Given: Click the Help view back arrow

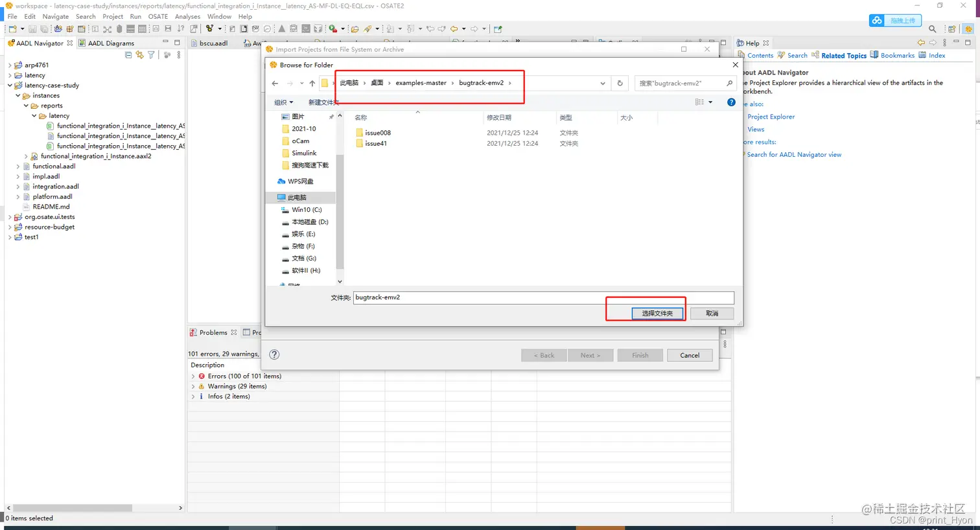Looking at the screenshot, I should pos(921,43).
